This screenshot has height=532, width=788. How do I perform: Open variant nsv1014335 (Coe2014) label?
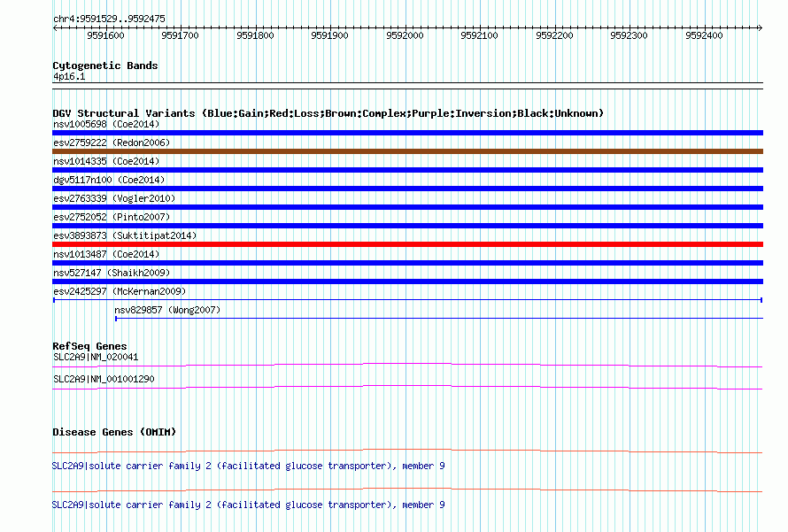tap(106, 161)
